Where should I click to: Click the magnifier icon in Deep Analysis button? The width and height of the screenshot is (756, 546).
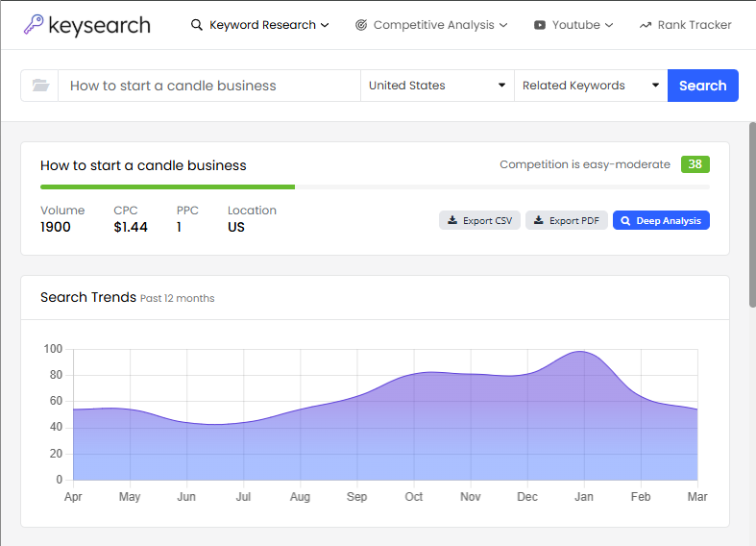(625, 221)
